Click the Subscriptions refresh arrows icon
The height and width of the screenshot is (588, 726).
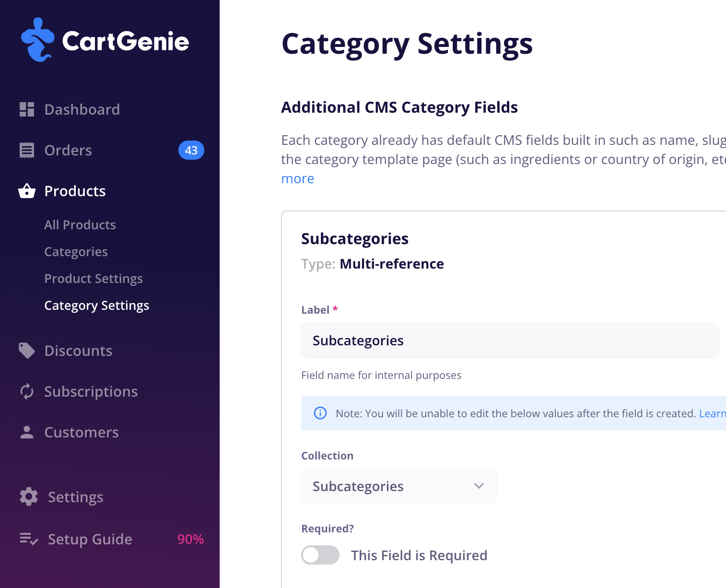pos(27,391)
